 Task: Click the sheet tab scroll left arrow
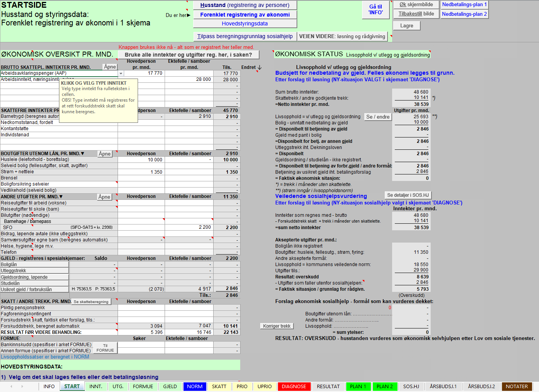[11, 386]
